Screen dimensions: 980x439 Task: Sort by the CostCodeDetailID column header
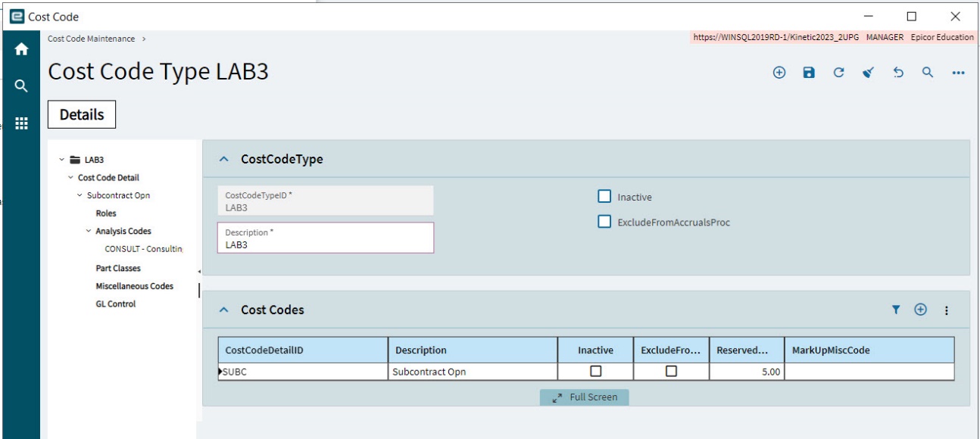click(303, 350)
